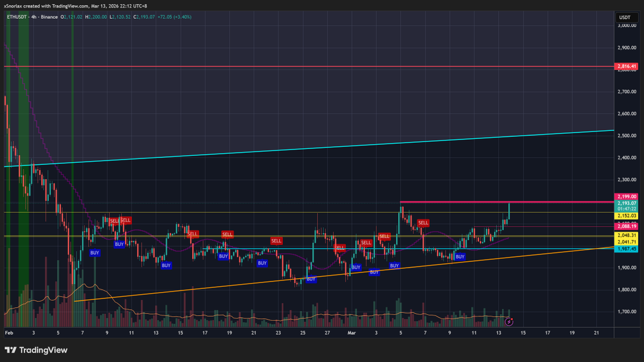Click the yellow 2,048.31 price label
644x362 pixels.
(x=626, y=235)
